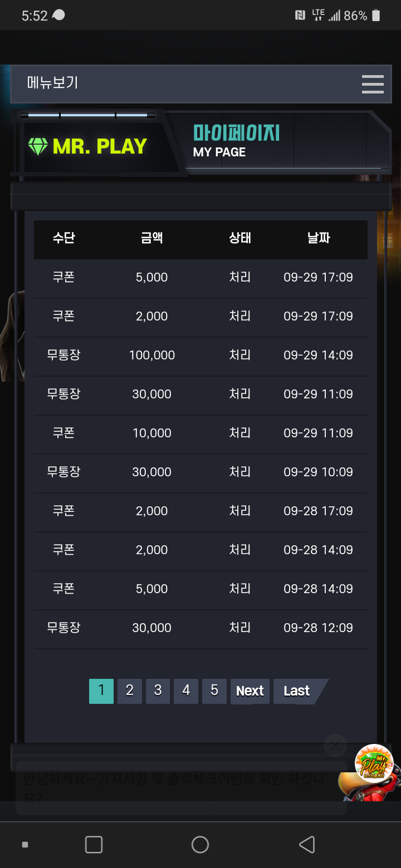Tap the 금액 column header
401x868 pixels.
click(x=152, y=238)
